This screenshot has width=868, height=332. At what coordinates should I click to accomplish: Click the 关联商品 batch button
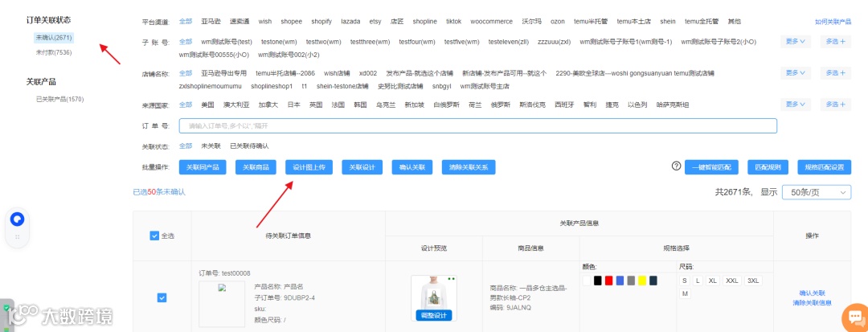pyautogui.click(x=256, y=167)
